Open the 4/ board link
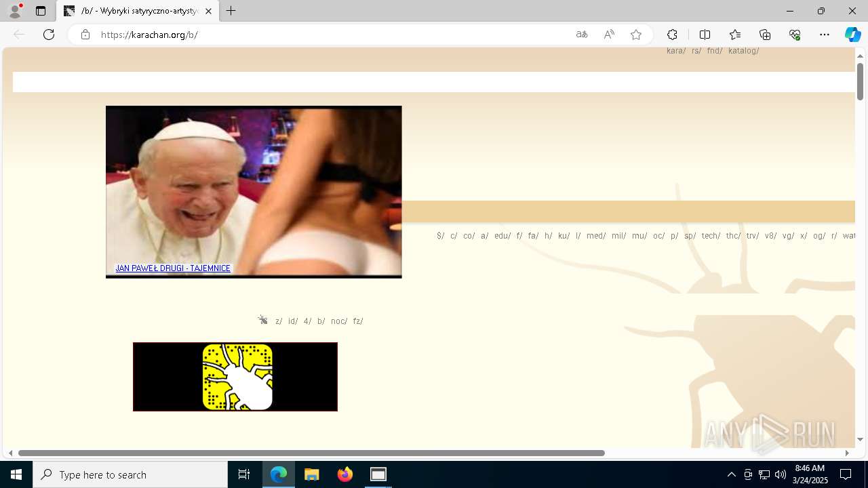 pos(308,321)
